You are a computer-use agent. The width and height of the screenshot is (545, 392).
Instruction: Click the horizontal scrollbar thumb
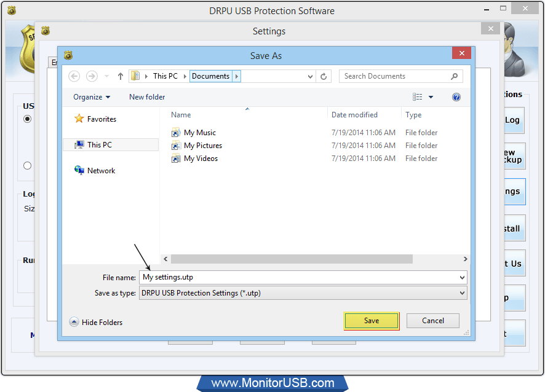click(292, 259)
